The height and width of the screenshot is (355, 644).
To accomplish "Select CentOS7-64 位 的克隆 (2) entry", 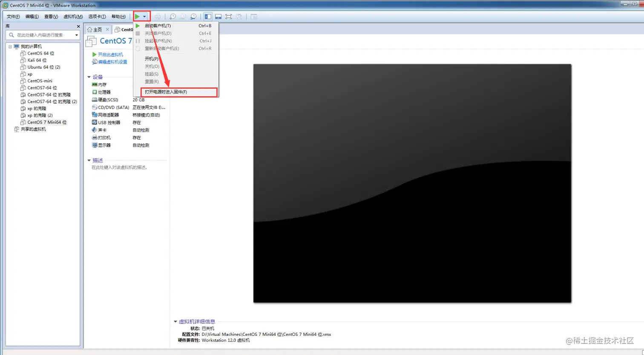I will click(52, 101).
